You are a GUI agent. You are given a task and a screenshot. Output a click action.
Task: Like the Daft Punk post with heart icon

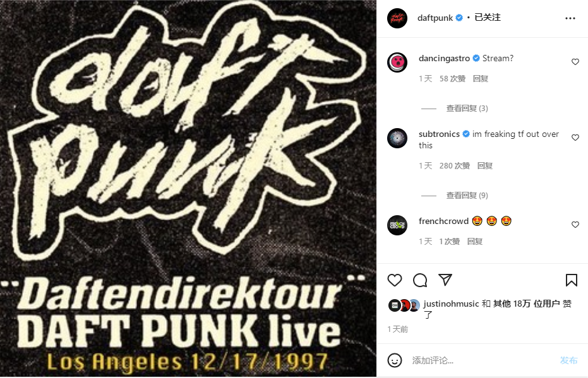[x=395, y=280]
